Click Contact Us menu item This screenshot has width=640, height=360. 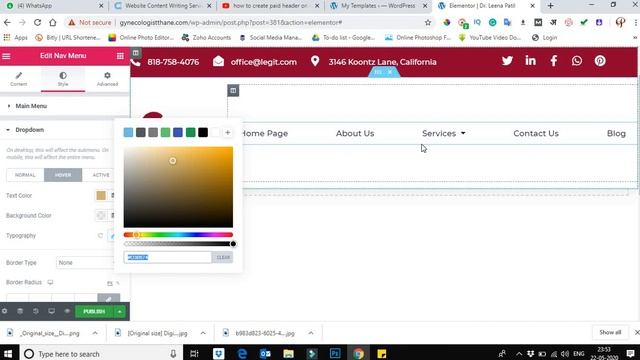536,133
